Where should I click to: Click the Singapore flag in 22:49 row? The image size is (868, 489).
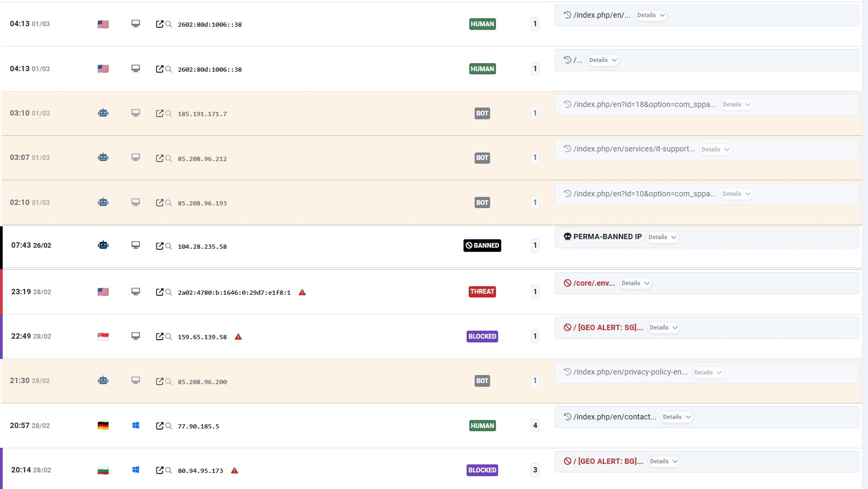coord(103,336)
